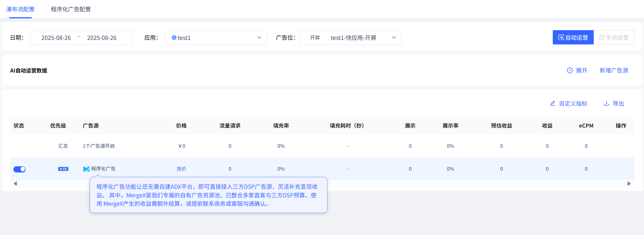Click the circled chevron icon beside 展开
This screenshot has height=235, width=644.
(570, 70)
